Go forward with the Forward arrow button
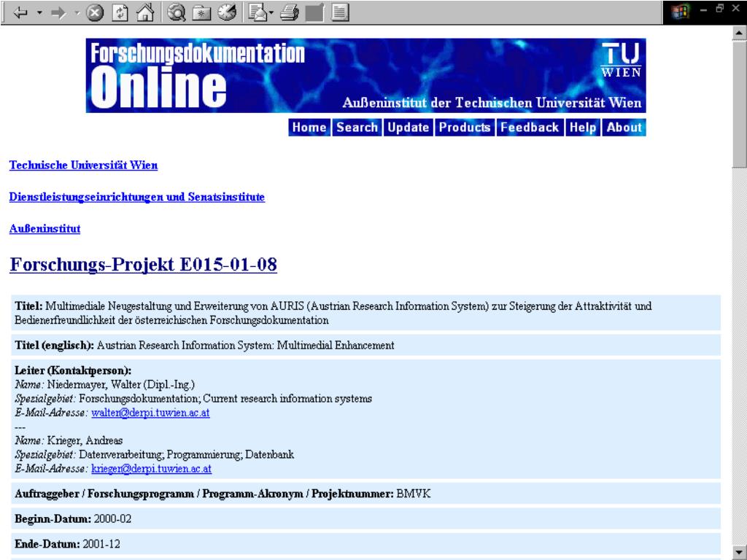The width and height of the screenshot is (747, 560). click(58, 13)
